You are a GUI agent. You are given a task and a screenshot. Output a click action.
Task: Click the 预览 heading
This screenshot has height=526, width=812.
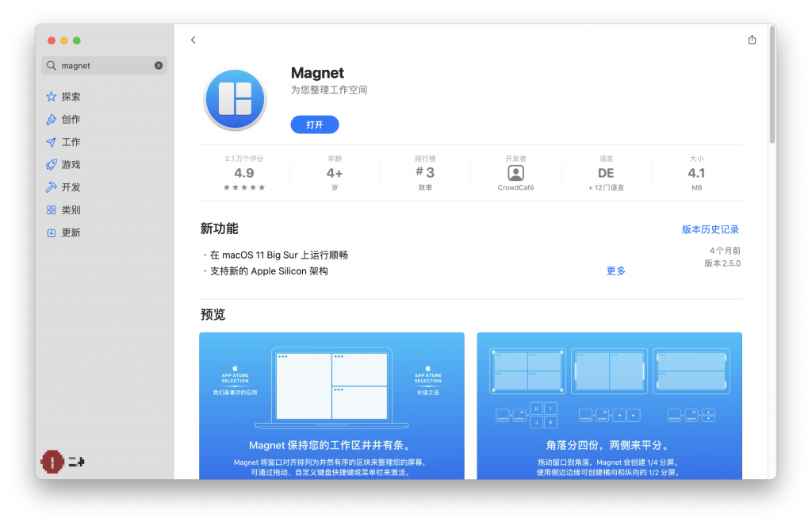213,314
